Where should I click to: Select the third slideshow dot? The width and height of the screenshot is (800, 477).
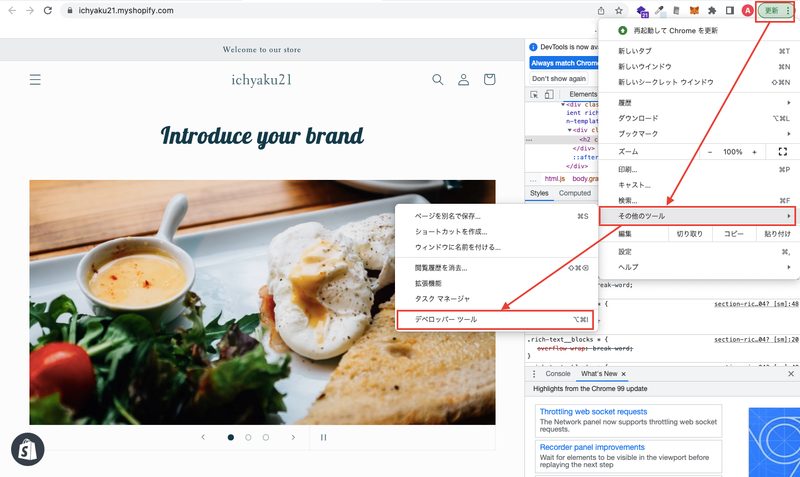point(265,437)
